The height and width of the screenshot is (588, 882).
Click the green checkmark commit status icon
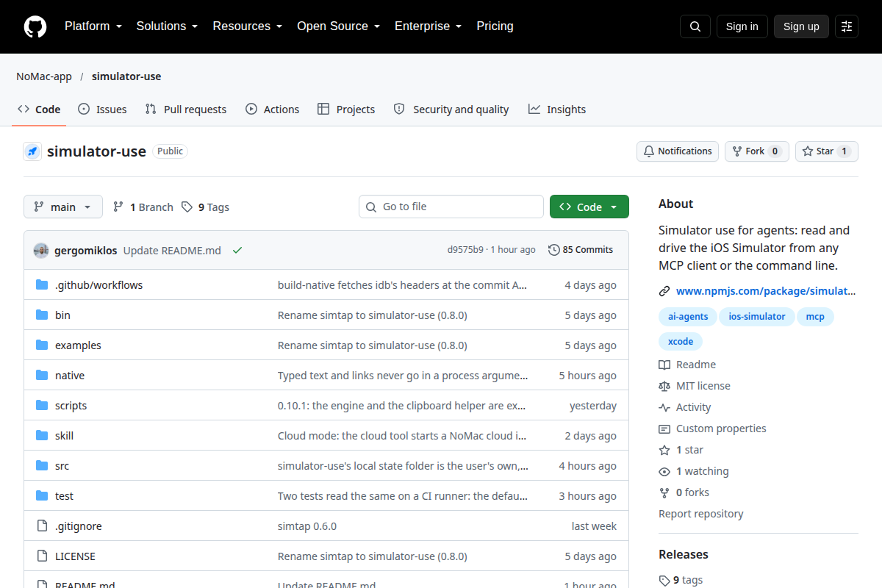[237, 250]
